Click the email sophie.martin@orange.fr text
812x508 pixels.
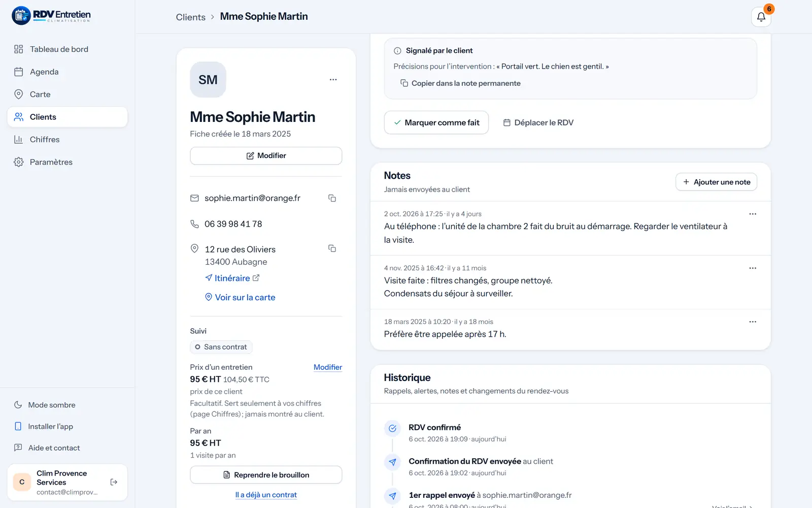click(x=252, y=198)
